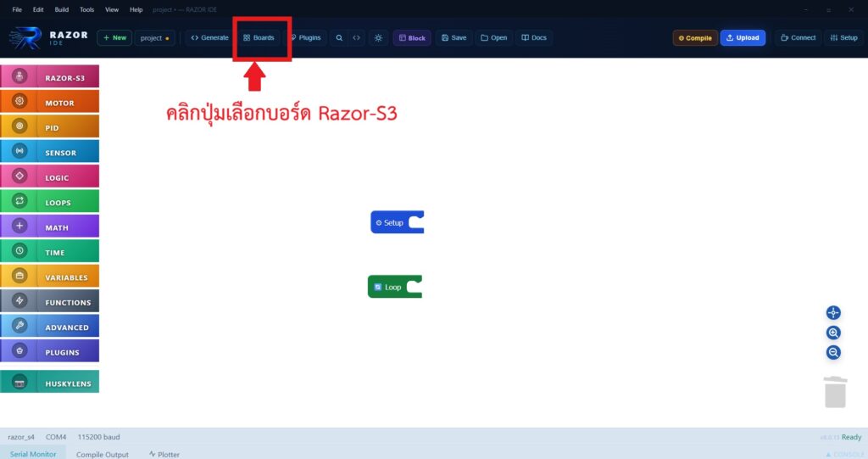Viewport: 868px width, 459px height.
Task: Select the MATH block category
Action: 50,227
